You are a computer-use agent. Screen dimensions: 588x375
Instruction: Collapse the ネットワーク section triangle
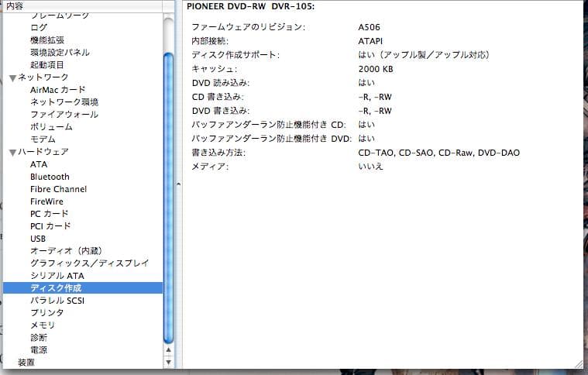point(12,78)
